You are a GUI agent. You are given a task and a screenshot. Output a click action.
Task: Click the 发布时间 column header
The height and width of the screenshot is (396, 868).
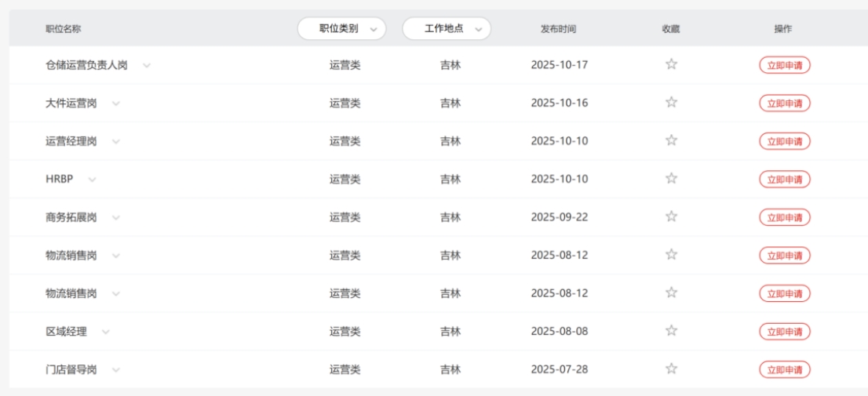tap(558, 29)
